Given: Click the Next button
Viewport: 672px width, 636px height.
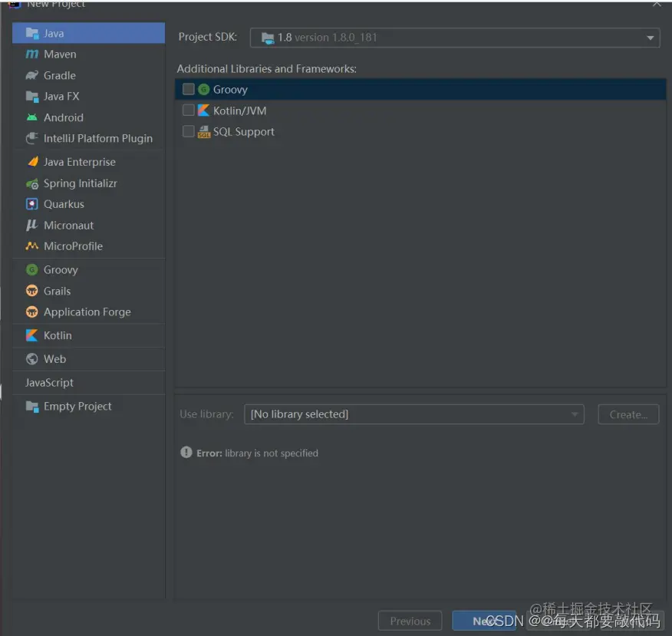Looking at the screenshot, I should (x=484, y=621).
